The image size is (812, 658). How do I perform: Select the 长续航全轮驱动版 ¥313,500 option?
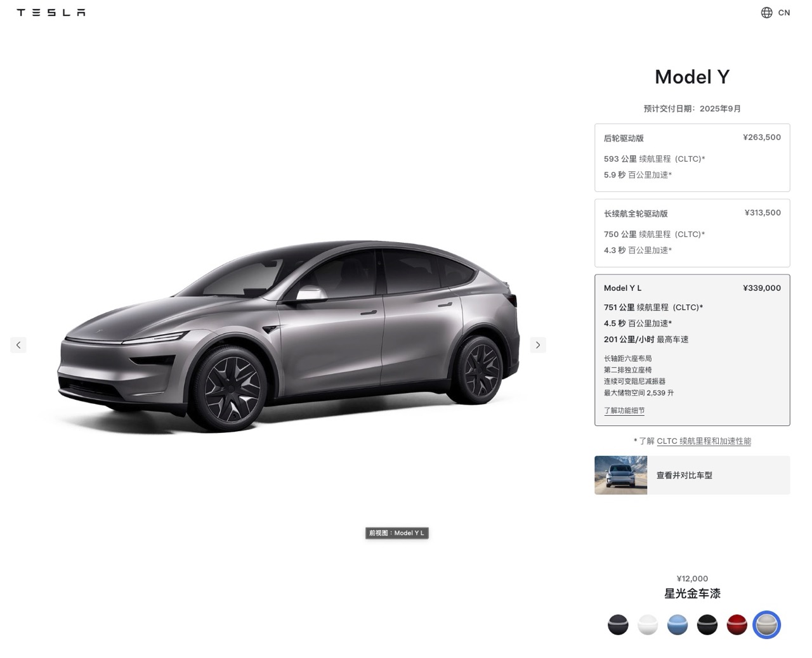click(x=692, y=233)
